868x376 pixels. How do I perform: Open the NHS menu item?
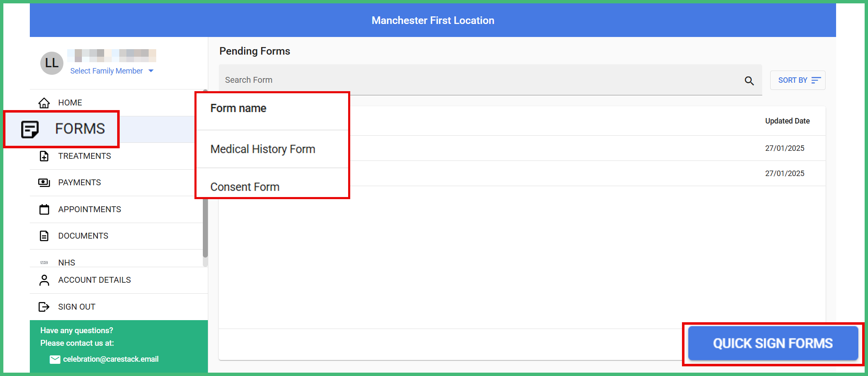(67, 263)
